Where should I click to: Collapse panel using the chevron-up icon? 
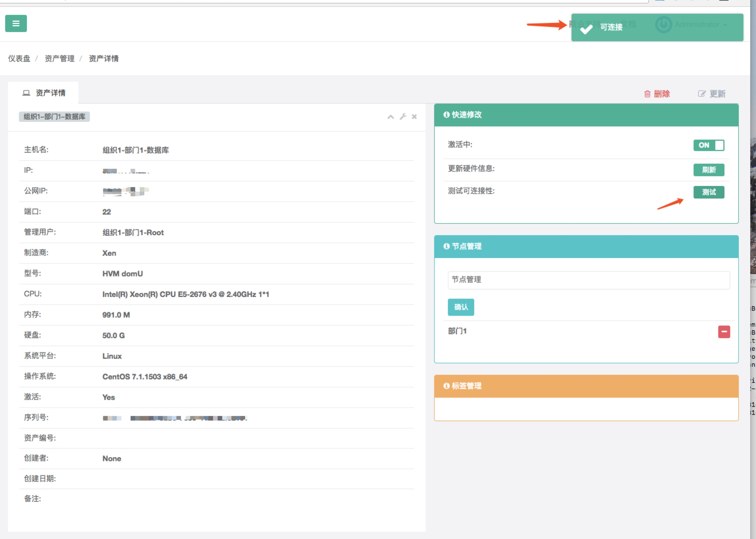point(391,117)
